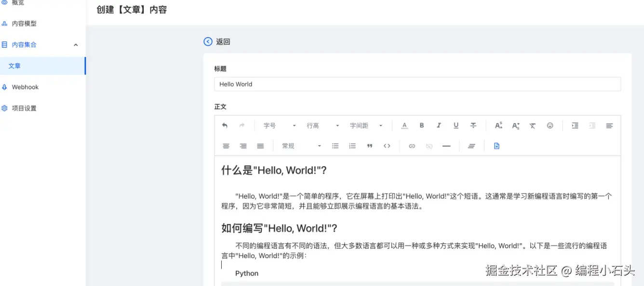Click the 内容模型 sidebar icon

tap(5, 23)
